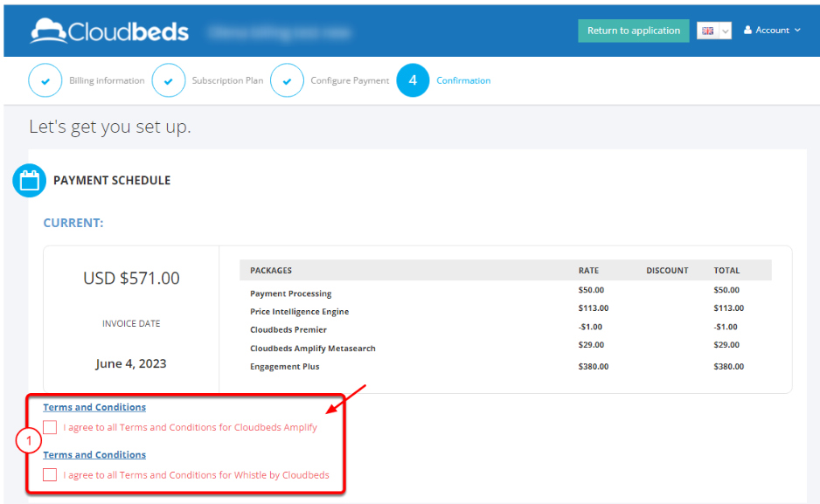Go to Configure Payment step

[x=350, y=80]
